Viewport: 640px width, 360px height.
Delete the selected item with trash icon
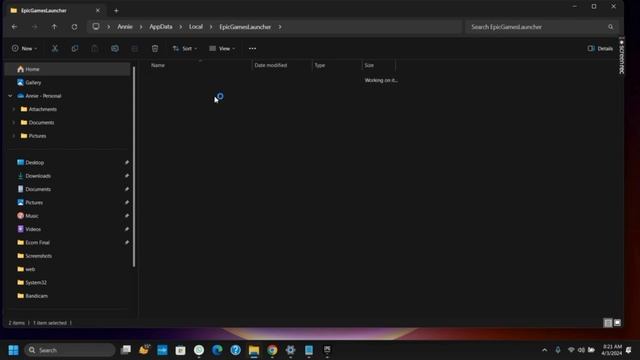[155, 49]
